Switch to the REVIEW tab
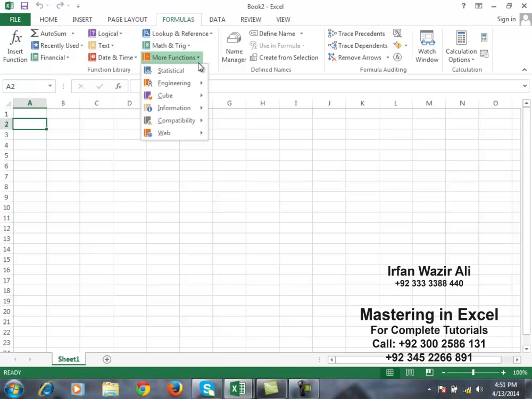Screen dimensions: 532x399 251,20
